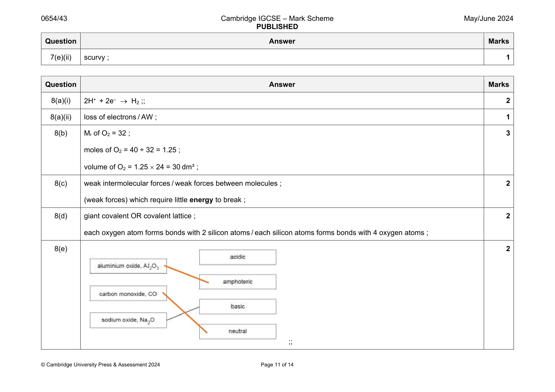The height and width of the screenshot is (392, 555).
Task: Click the Page 11 of 14 footer
Action: pos(277,365)
